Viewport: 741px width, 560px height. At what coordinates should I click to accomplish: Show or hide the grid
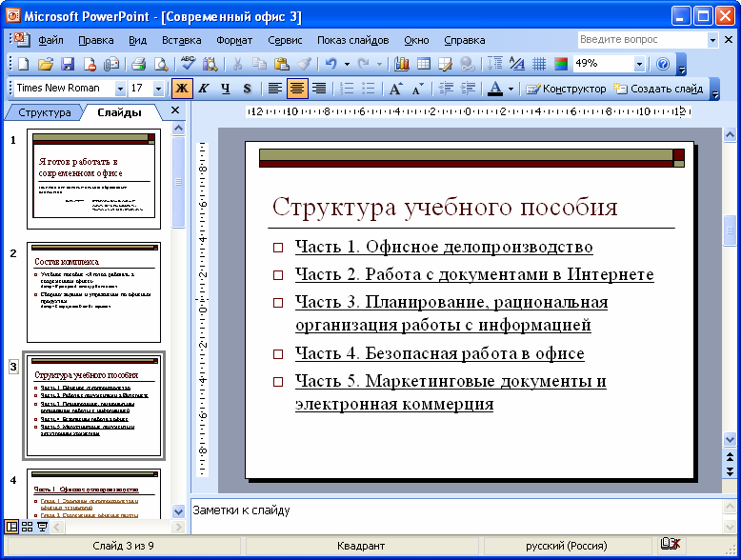539,64
